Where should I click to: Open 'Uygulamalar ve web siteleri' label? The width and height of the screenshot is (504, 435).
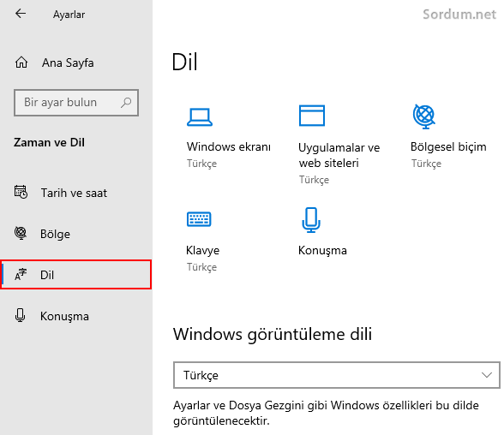(x=339, y=155)
